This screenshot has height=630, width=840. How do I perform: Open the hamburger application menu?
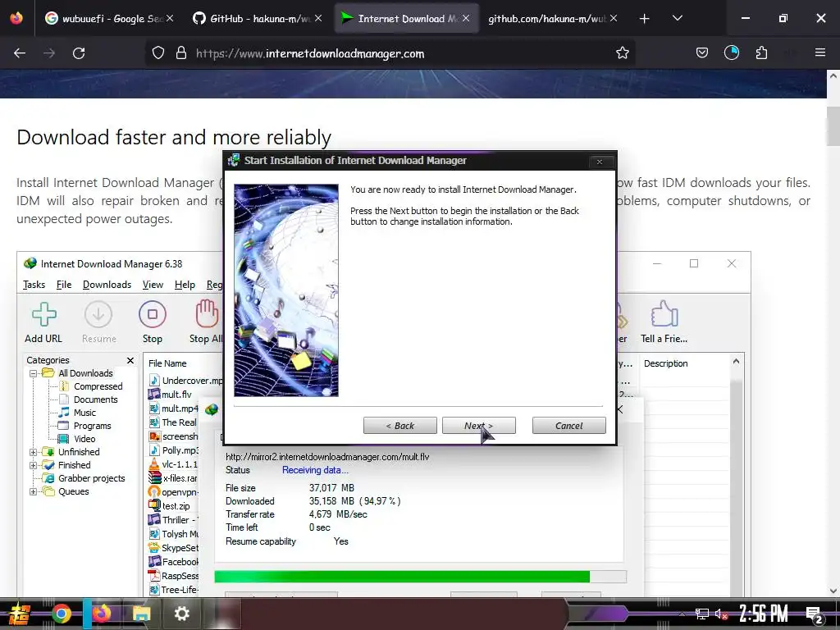tap(820, 52)
